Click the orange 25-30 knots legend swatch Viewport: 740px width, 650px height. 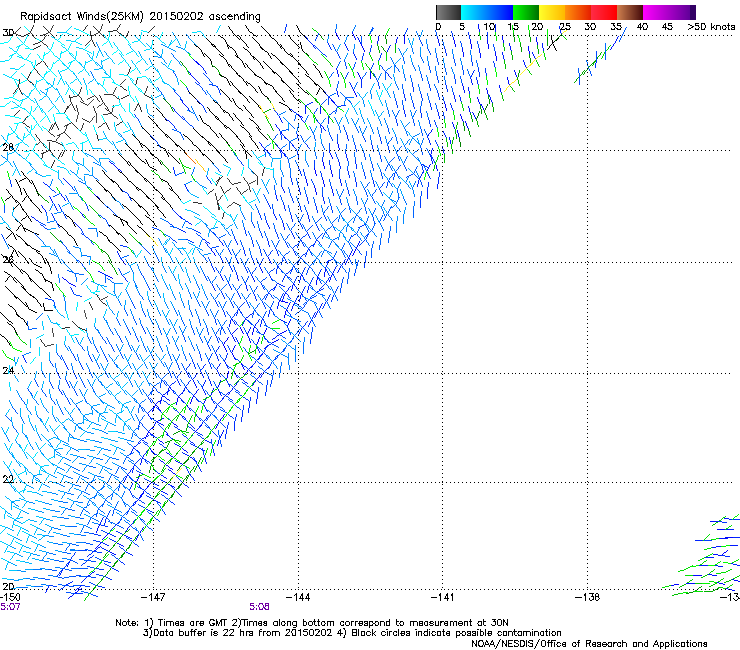point(578,12)
